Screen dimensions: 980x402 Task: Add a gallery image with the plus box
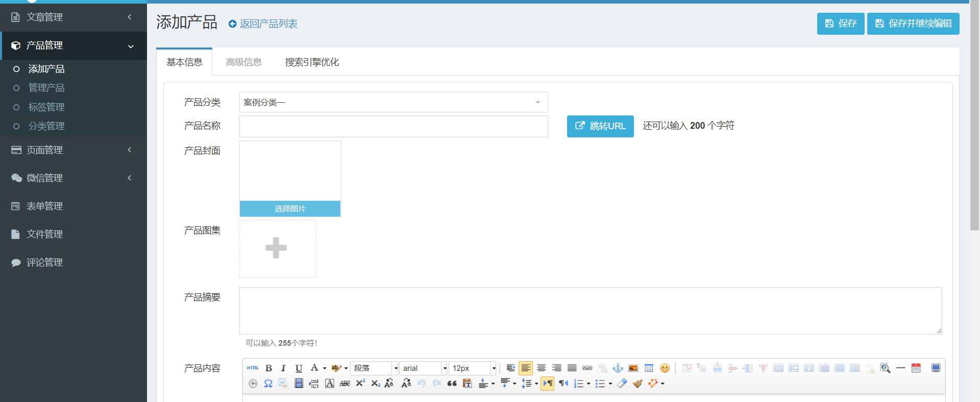coord(278,249)
